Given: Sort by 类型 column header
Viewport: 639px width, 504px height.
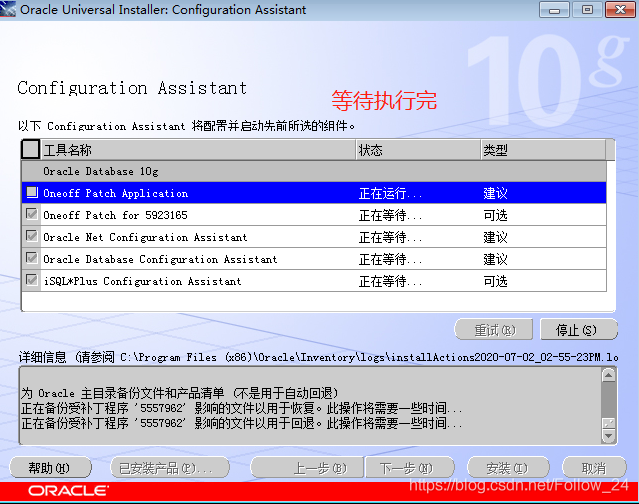Looking at the screenshot, I should [543, 150].
